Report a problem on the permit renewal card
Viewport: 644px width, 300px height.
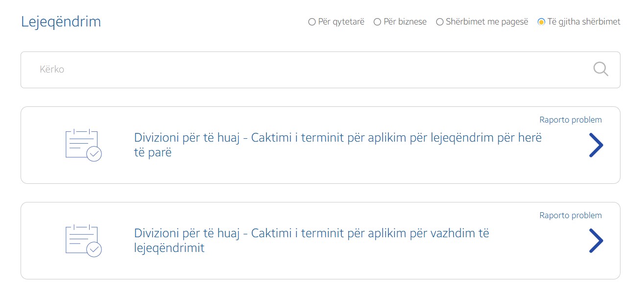point(571,215)
